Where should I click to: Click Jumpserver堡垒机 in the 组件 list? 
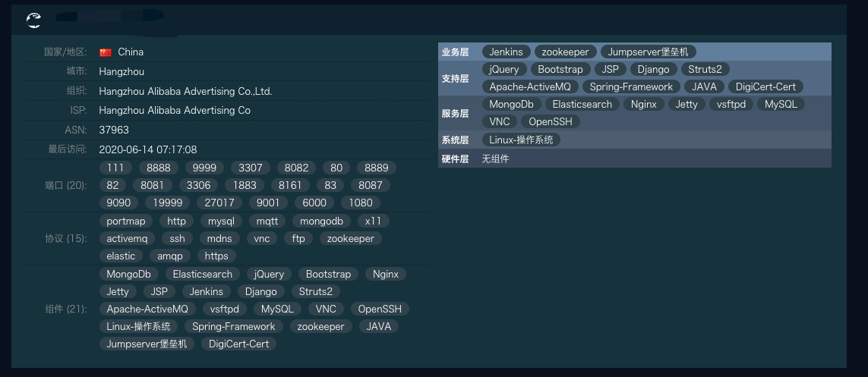pos(147,344)
